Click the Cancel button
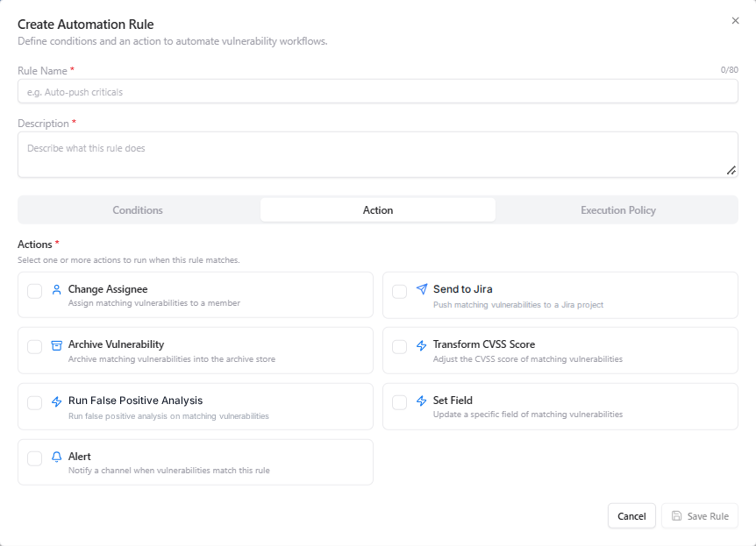The width and height of the screenshot is (756, 546). (631, 516)
